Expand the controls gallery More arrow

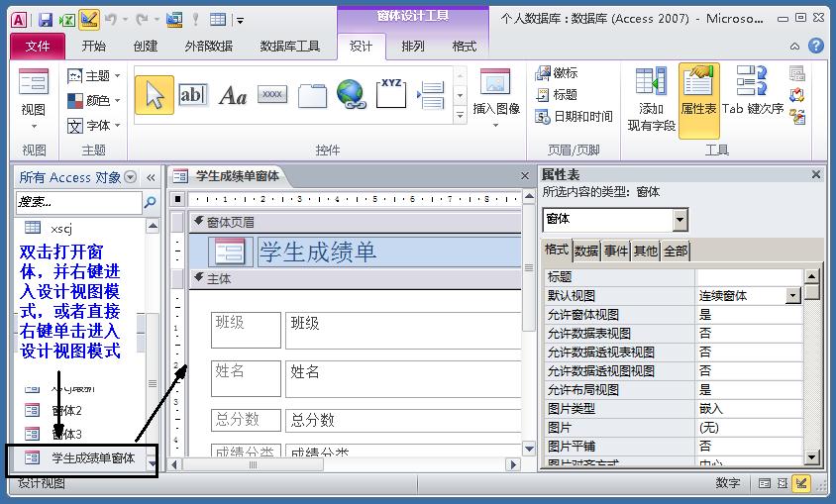(461, 115)
